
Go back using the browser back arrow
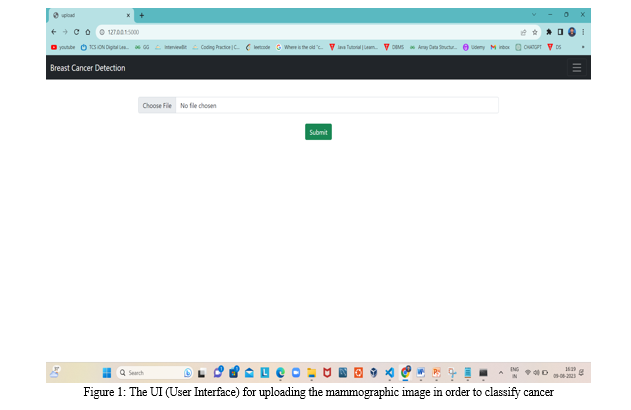[x=53, y=32]
